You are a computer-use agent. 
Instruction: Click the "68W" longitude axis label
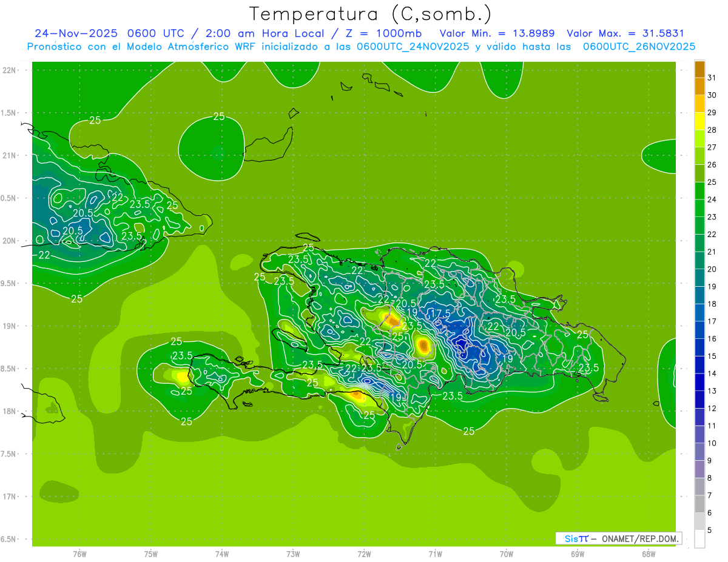(x=649, y=554)
